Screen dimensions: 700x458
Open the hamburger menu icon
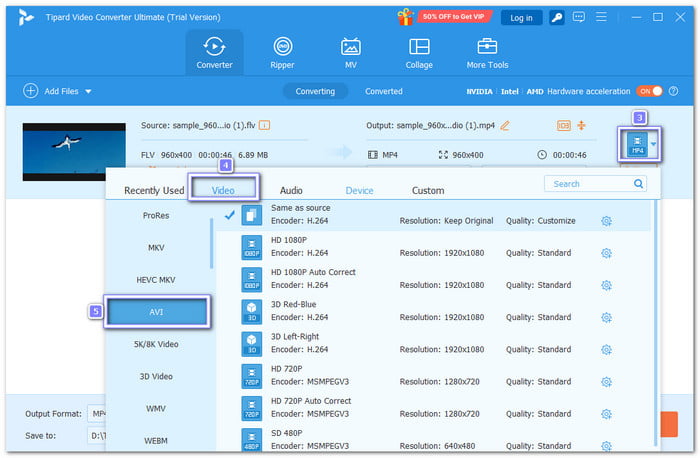601,17
